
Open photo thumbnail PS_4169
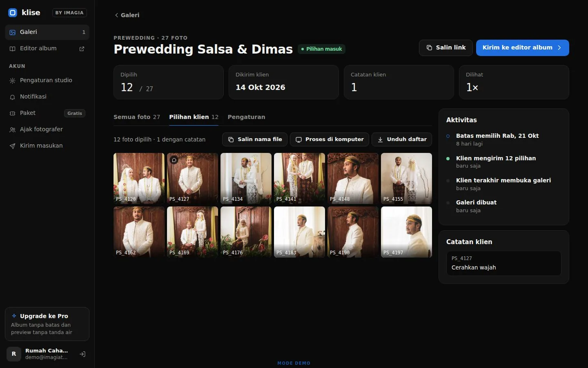point(192,232)
